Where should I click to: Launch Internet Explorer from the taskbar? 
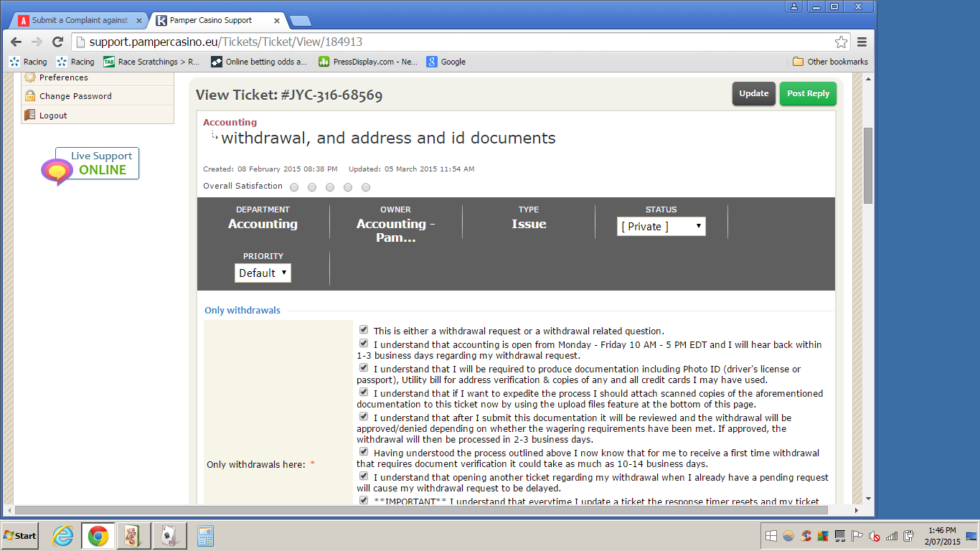[63, 536]
